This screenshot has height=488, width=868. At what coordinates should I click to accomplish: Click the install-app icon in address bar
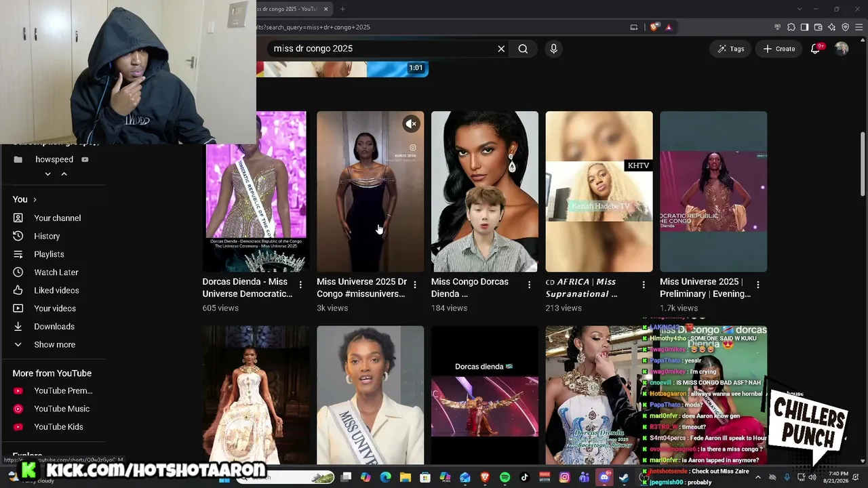tap(634, 27)
